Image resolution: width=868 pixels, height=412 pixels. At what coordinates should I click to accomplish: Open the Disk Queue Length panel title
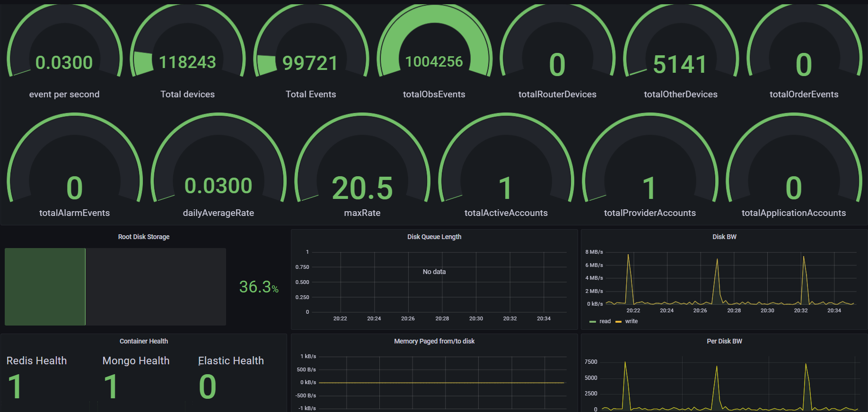[434, 237]
